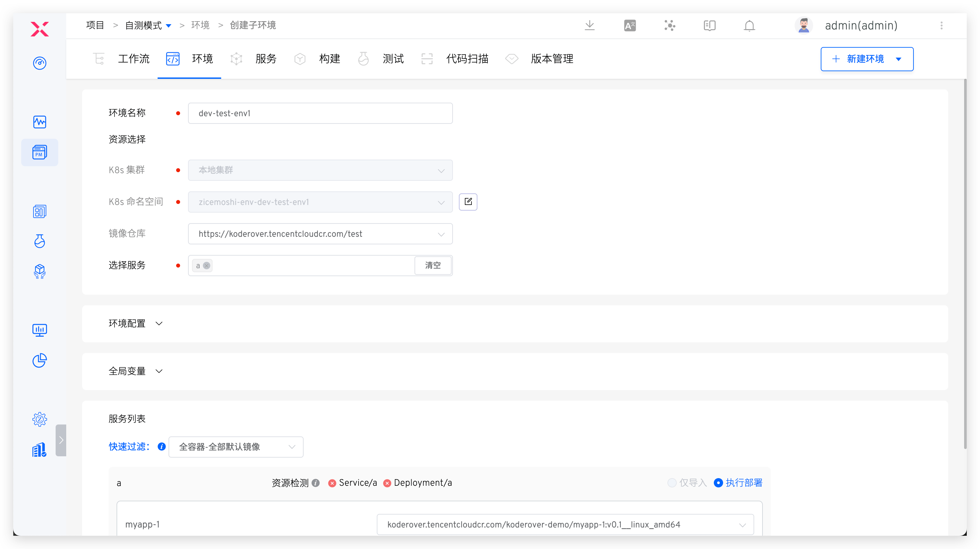Switch to the 代码扫描 tab
This screenshot has width=980, height=549.
point(467,59)
